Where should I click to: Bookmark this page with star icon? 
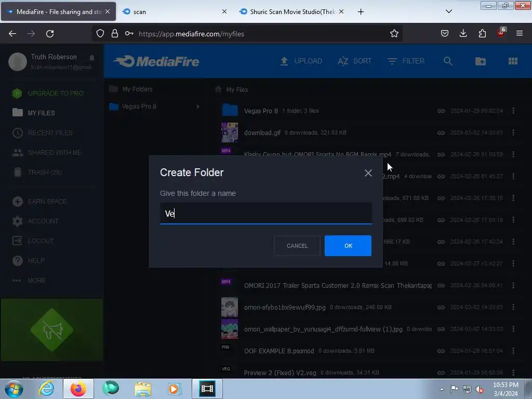coord(394,34)
